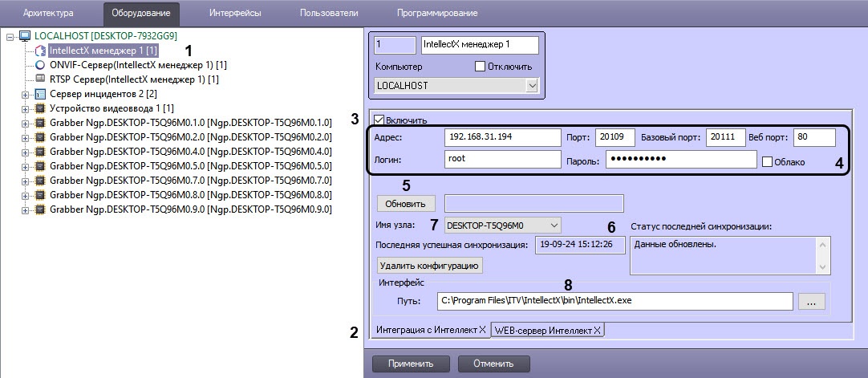
Task: Select the Интеграция с Интеллект X tab
Action: [x=432, y=330]
